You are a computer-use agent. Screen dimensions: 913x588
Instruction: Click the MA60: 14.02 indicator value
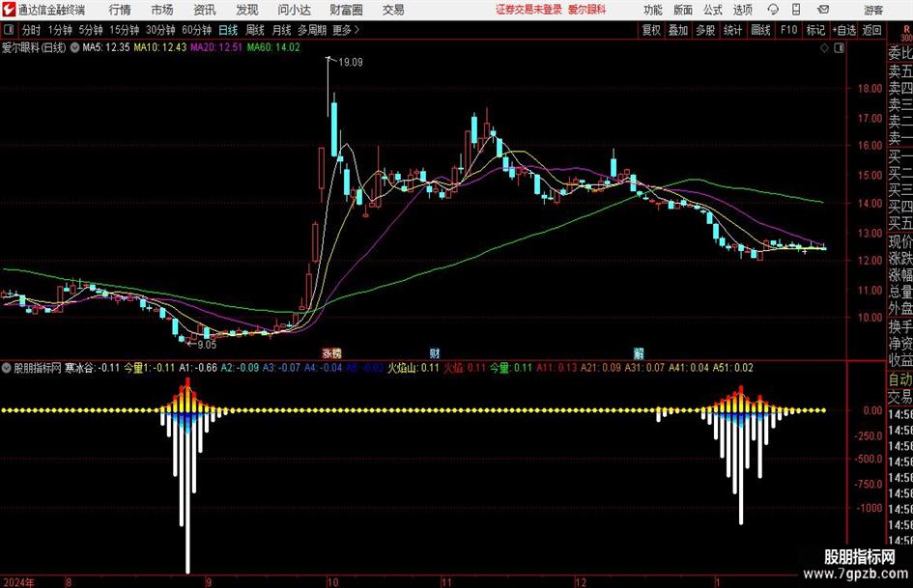(273, 47)
